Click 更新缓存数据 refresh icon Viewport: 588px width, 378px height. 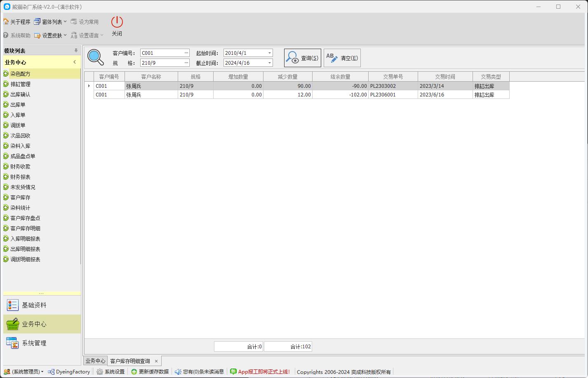coord(134,372)
